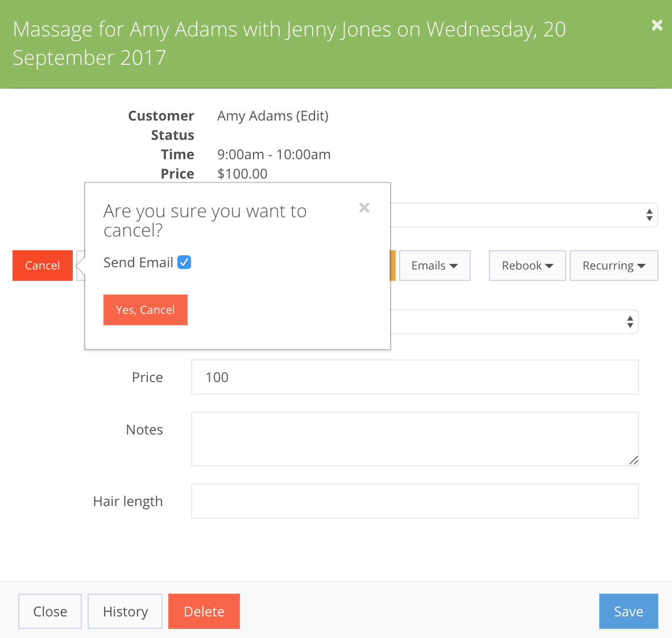Viewport: 672px width, 638px height.
Task: Close the appointment dialog via X icon
Action: [657, 25]
